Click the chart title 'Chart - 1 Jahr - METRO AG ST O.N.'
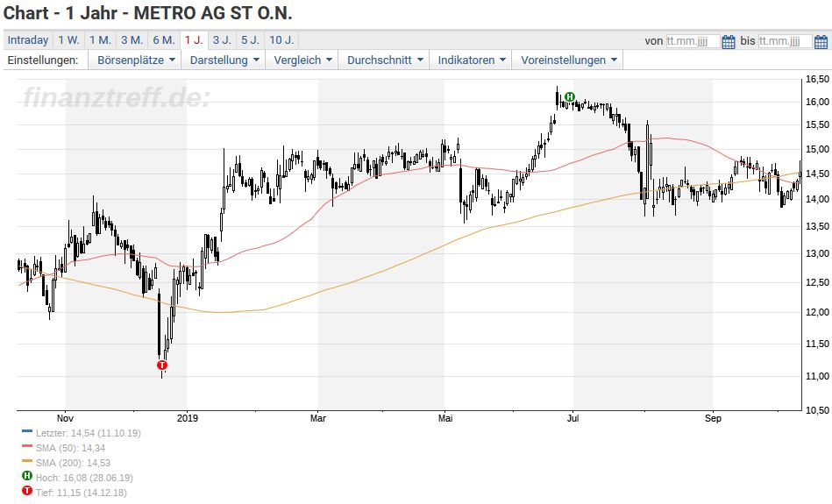832x504 pixels. coord(148,13)
